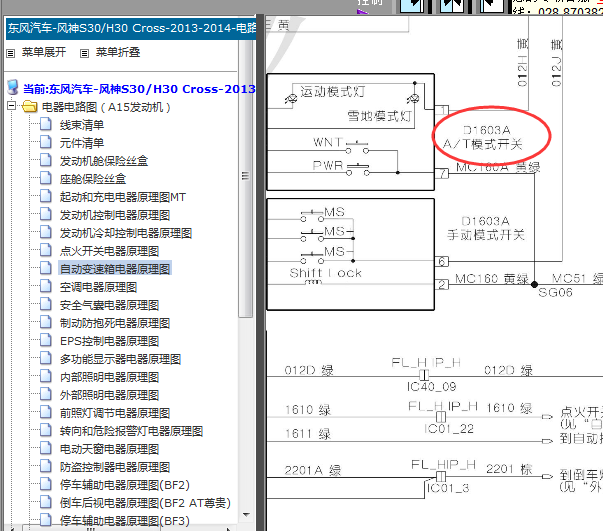Viewport: 603px width, 531px height.
Task: Click the page icon next to 元件清单
Action: pyautogui.click(x=46, y=142)
